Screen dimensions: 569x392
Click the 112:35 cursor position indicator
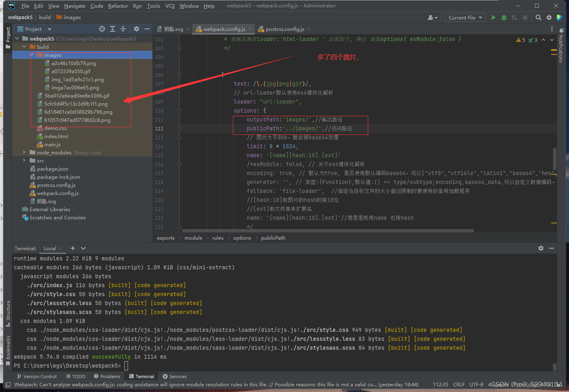click(x=441, y=384)
